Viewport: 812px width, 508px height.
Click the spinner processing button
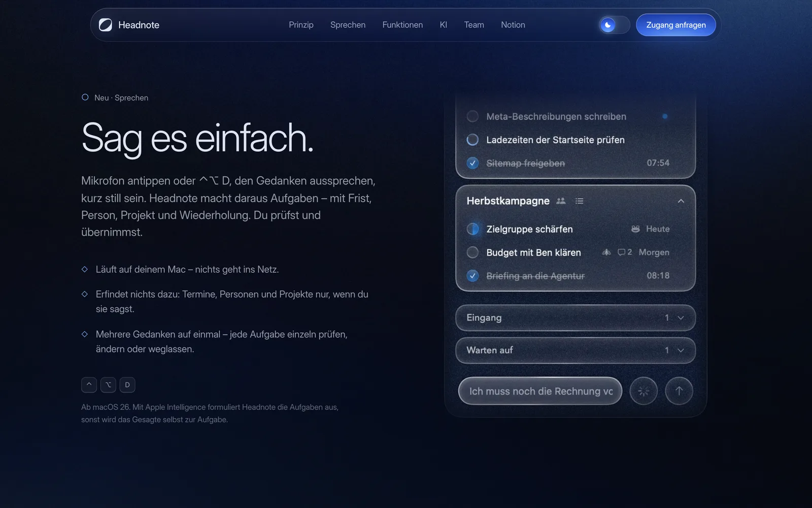pyautogui.click(x=644, y=391)
